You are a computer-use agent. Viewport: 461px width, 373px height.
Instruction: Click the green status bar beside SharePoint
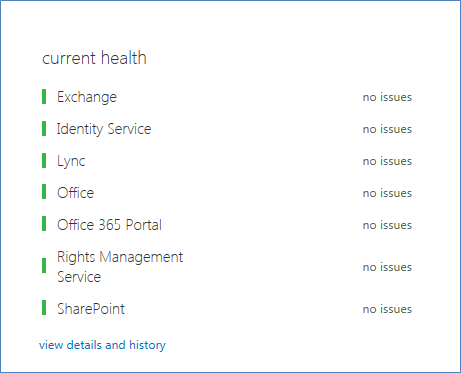(44, 308)
